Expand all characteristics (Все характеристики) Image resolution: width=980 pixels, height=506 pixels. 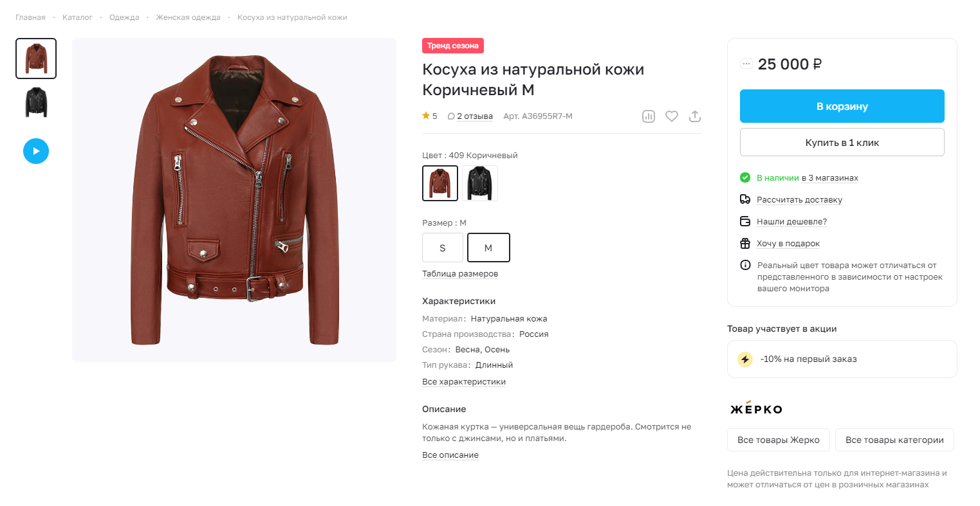(x=464, y=382)
